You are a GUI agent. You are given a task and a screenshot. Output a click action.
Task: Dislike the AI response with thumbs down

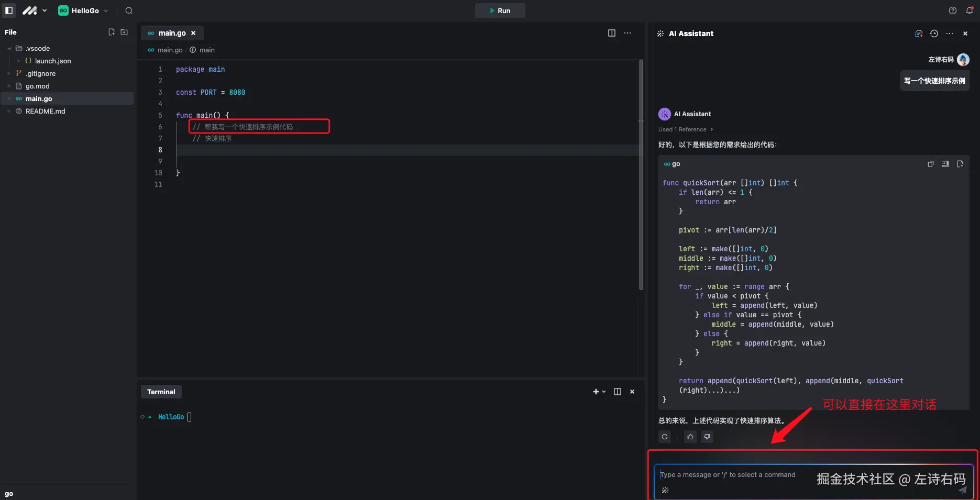(x=707, y=437)
